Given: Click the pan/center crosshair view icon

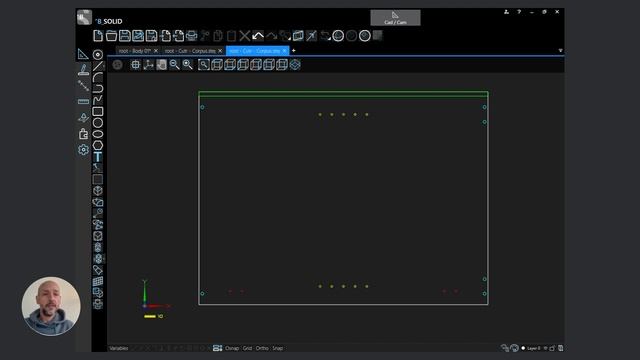Looking at the screenshot, I should coord(136,64).
